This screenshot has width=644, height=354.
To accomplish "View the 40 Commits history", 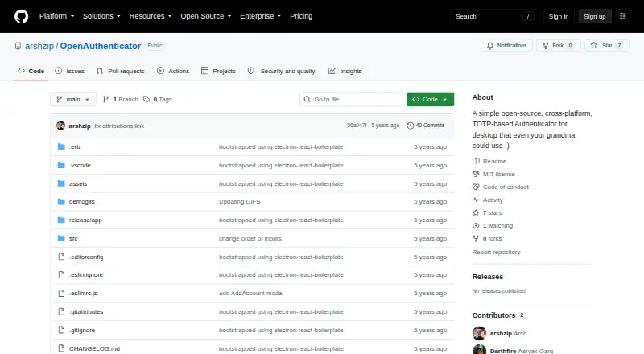I will (426, 126).
